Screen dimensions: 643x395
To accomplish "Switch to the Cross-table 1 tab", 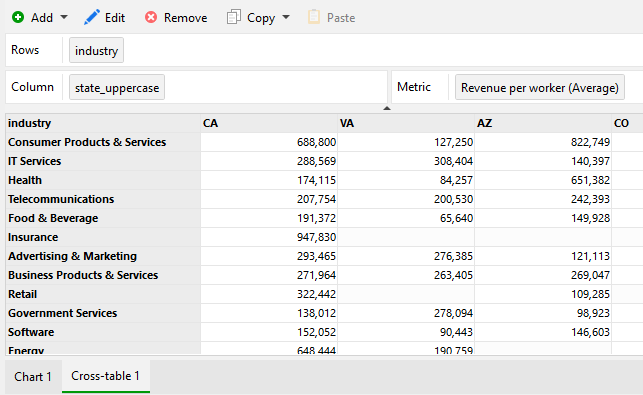I will tap(105, 376).
